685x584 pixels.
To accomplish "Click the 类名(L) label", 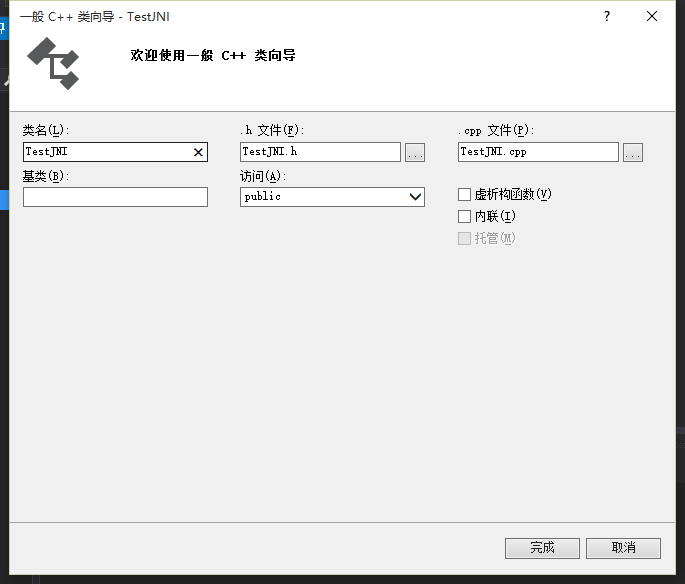I will point(46,130).
